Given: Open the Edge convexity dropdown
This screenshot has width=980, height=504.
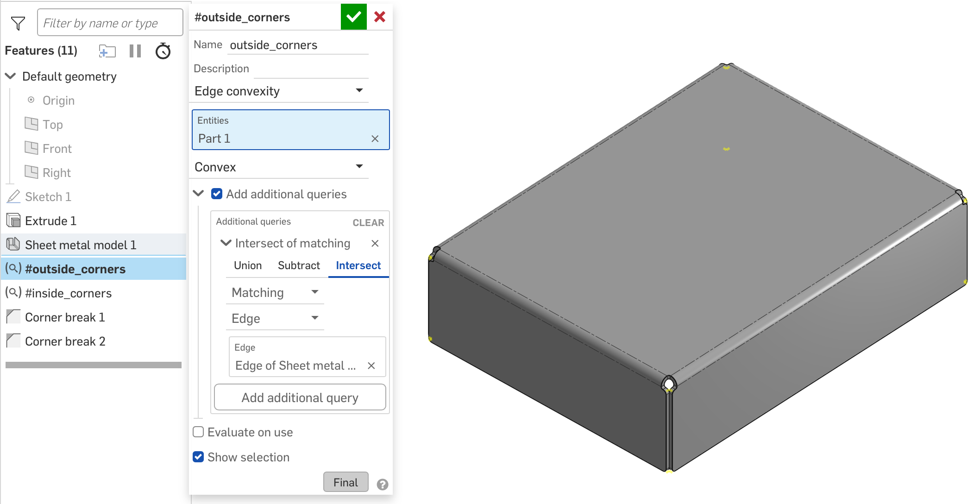Looking at the screenshot, I should (x=279, y=91).
